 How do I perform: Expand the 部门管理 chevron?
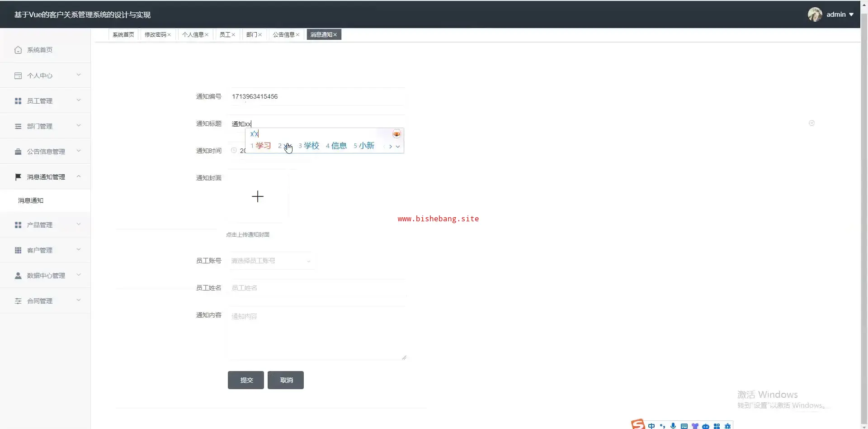(x=79, y=126)
